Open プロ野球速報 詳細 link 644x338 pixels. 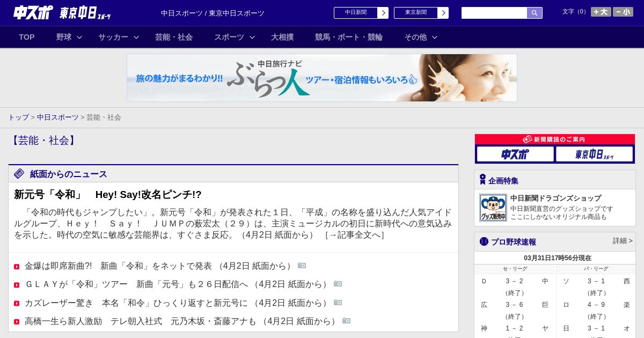623,241
